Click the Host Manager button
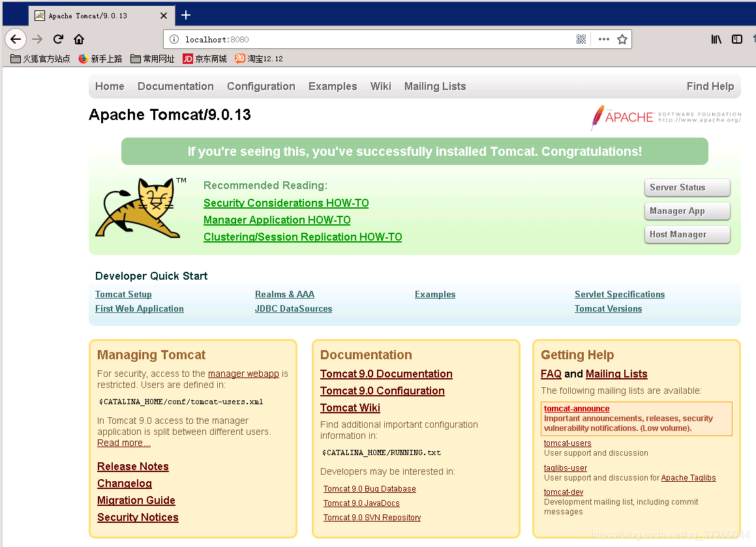The image size is (756, 547). (687, 235)
